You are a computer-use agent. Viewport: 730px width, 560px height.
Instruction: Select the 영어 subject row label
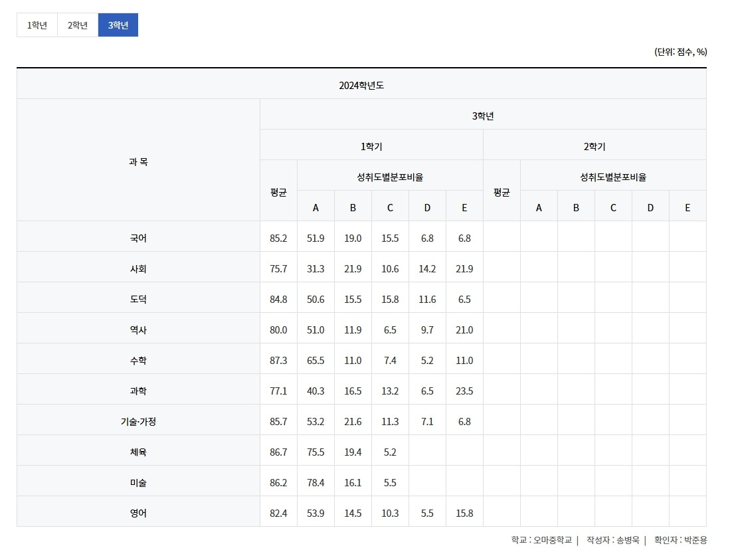(x=138, y=513)
